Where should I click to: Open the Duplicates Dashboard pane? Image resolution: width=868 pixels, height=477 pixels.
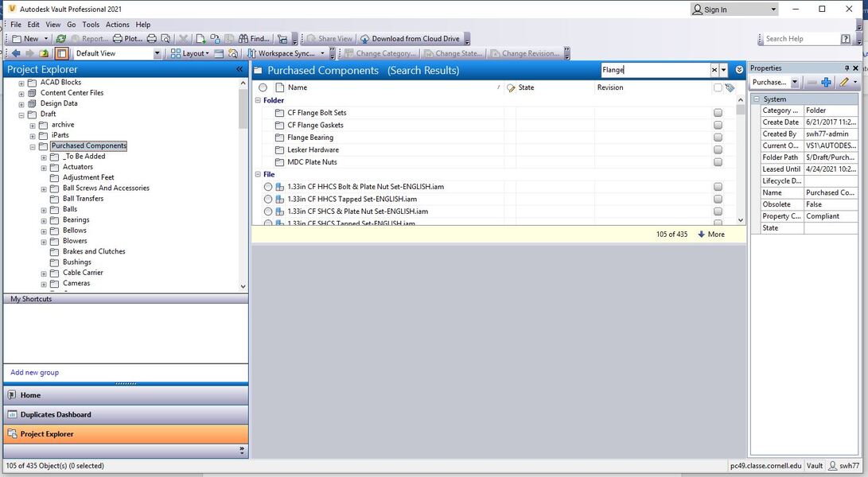coord(126,414)
